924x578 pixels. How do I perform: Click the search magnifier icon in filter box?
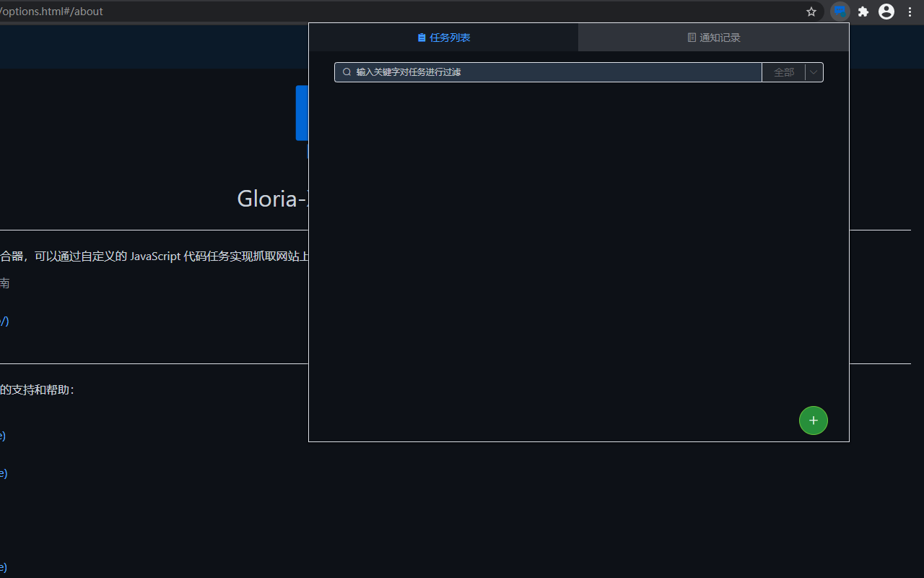click(x=346, y=72)
